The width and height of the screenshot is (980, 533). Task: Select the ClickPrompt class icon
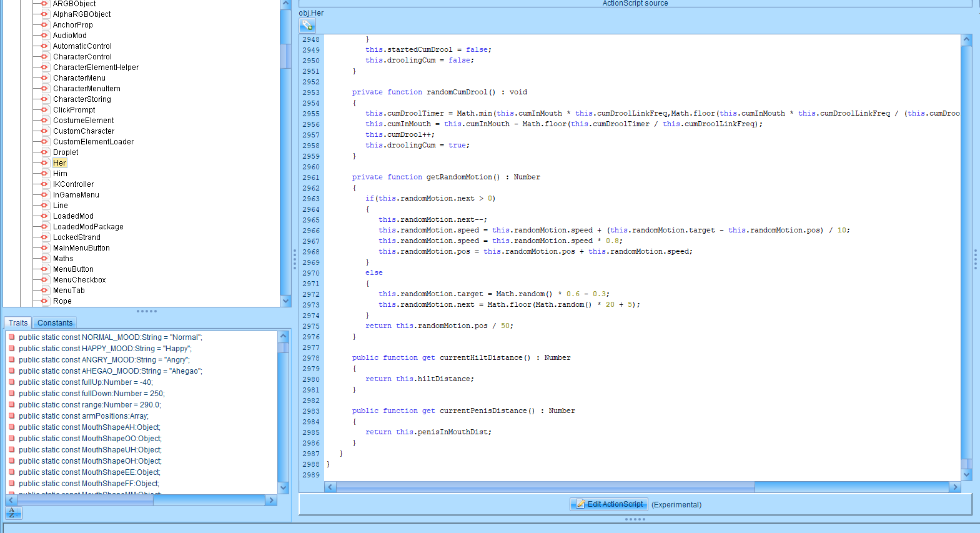[44, 110]
